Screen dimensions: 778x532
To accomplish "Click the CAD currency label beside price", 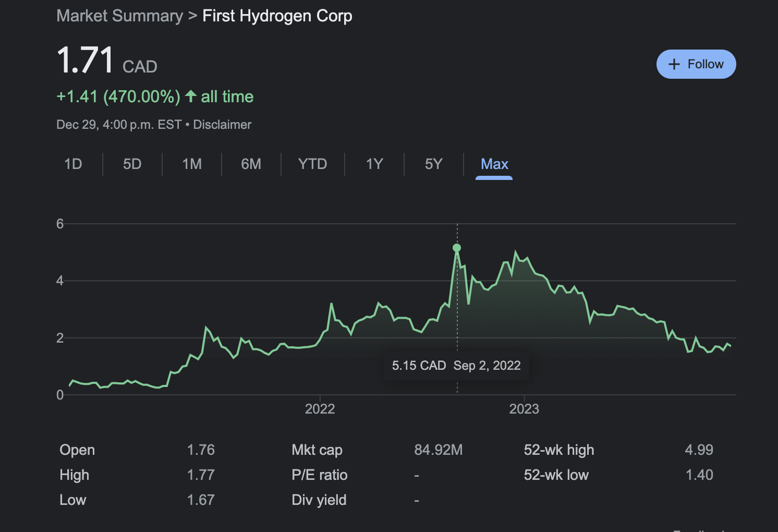I will click(x=140, y=67).
